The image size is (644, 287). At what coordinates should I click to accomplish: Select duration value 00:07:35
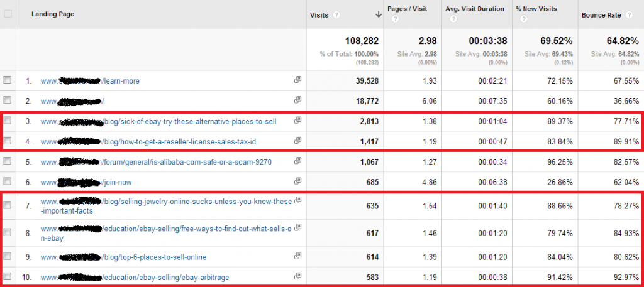pyautogui.click(x=492, y=100)
